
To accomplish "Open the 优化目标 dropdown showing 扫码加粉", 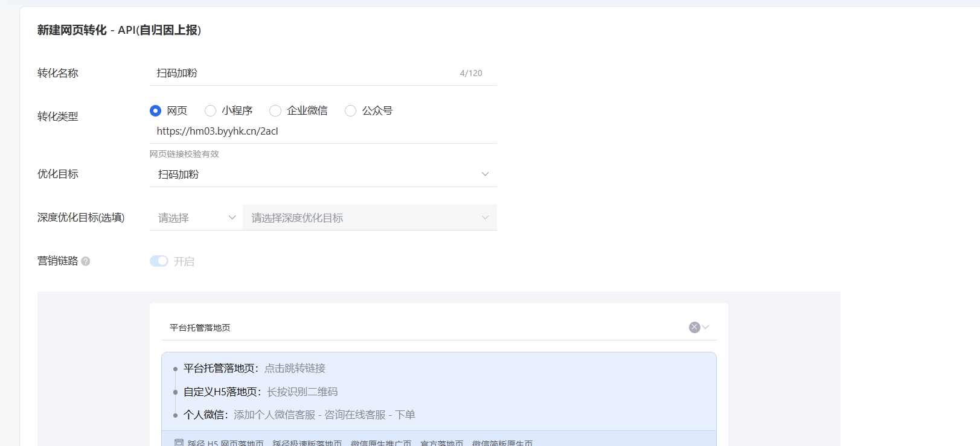I will click(x=323, y=174).
